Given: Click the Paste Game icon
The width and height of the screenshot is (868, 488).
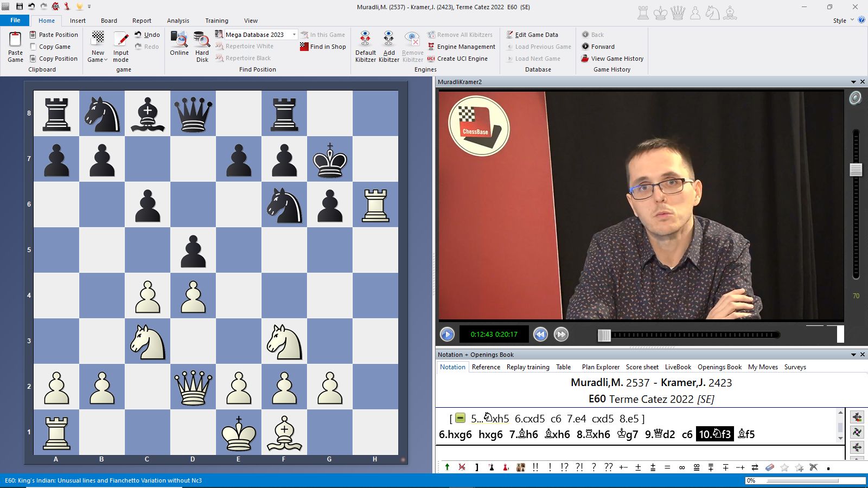Looking at the screenshot, I should click(x=15, y=40).
